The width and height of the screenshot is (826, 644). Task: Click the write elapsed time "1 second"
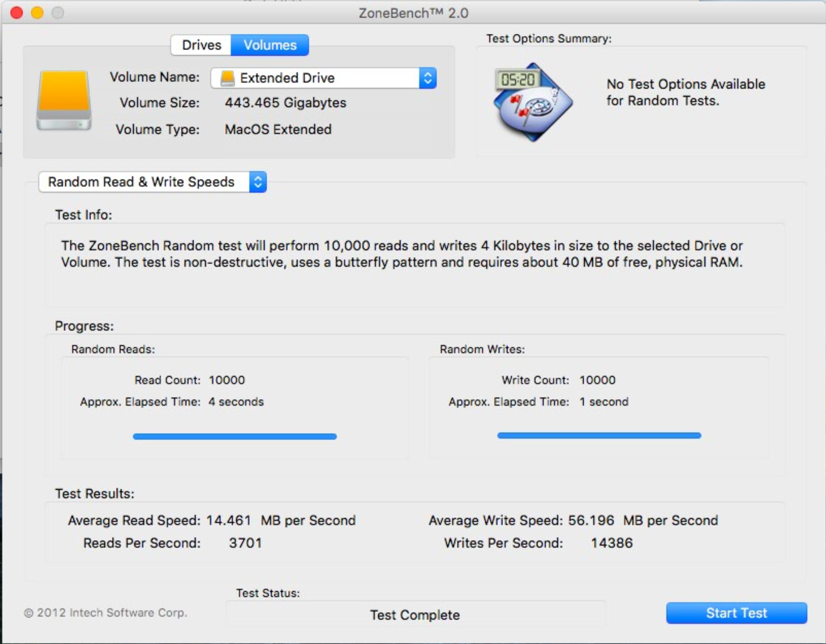click(x=604, y=402)
